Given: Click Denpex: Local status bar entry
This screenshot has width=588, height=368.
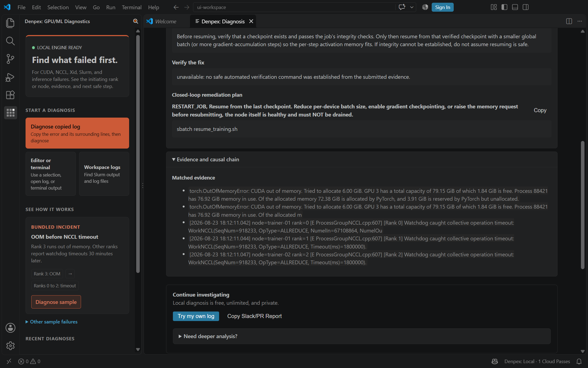Looking at the screenshot, I should [537, 361].
